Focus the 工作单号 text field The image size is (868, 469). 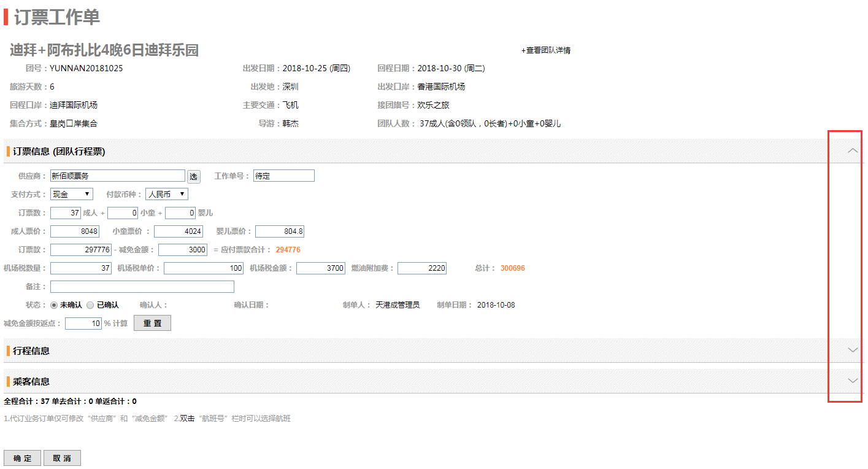pos(283,176)
